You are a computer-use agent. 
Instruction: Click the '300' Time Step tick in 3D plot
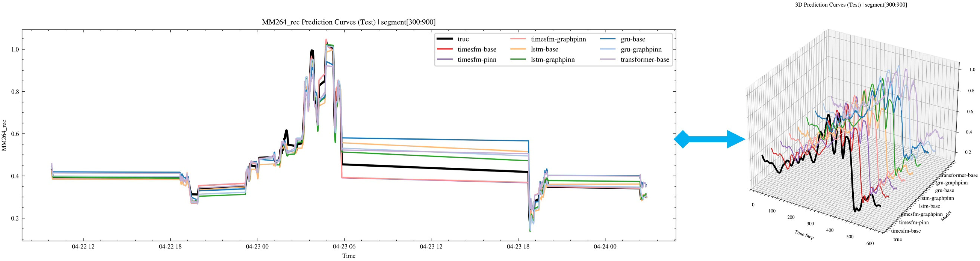tap(810, 223)
